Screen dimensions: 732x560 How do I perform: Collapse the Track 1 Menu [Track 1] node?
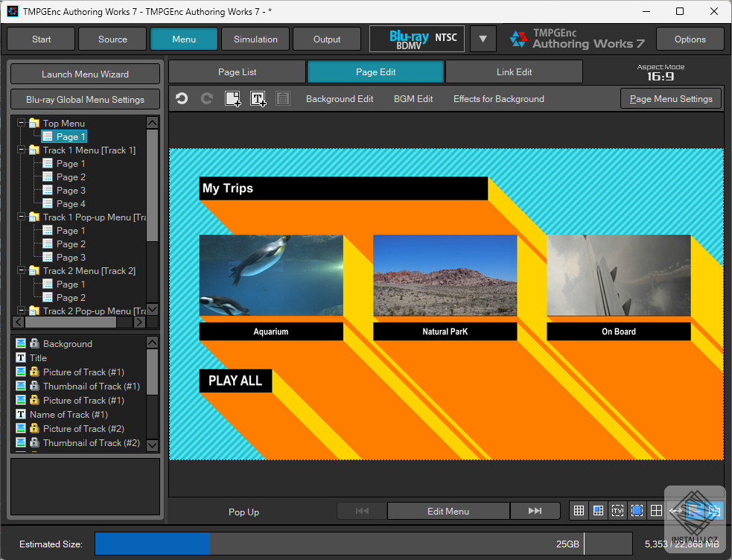(21, 150)
